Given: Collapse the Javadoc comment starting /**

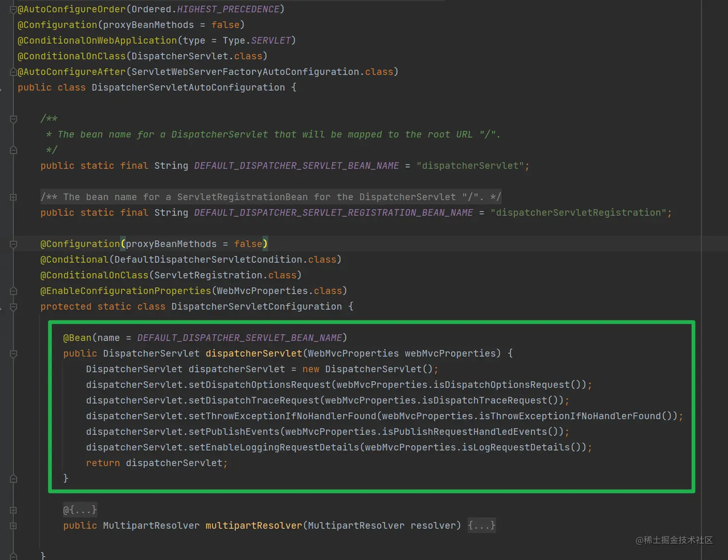Looking at the screenshot, I should (x=13, y=119).
